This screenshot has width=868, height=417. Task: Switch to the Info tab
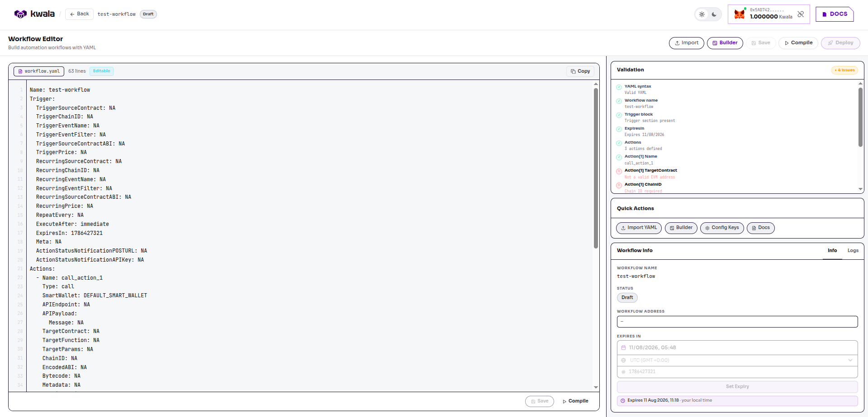(832, 251)
